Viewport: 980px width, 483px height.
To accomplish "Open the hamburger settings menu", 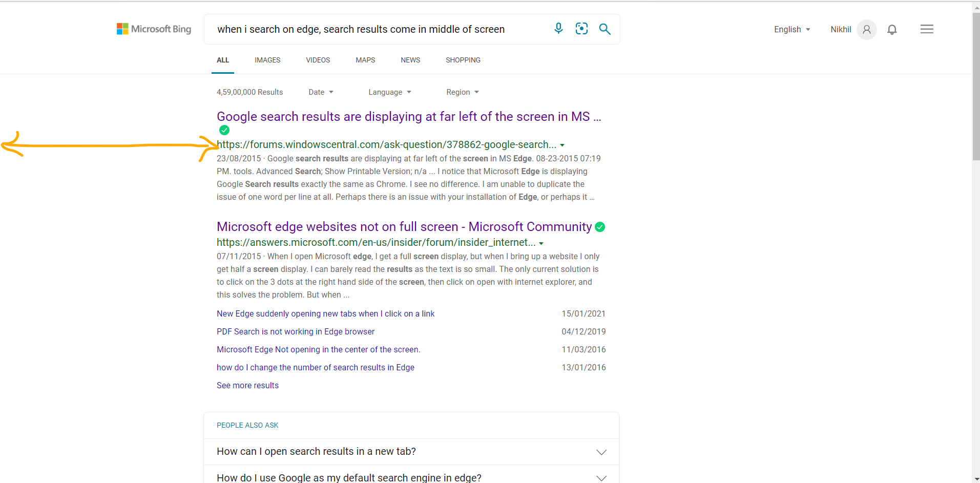I will pyautogui.click(x=927, y=29).
